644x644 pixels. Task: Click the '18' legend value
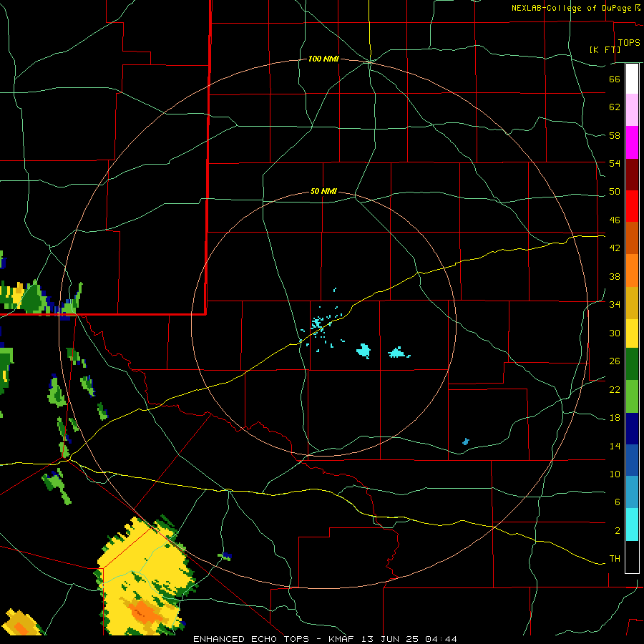[x=615, y=418]
